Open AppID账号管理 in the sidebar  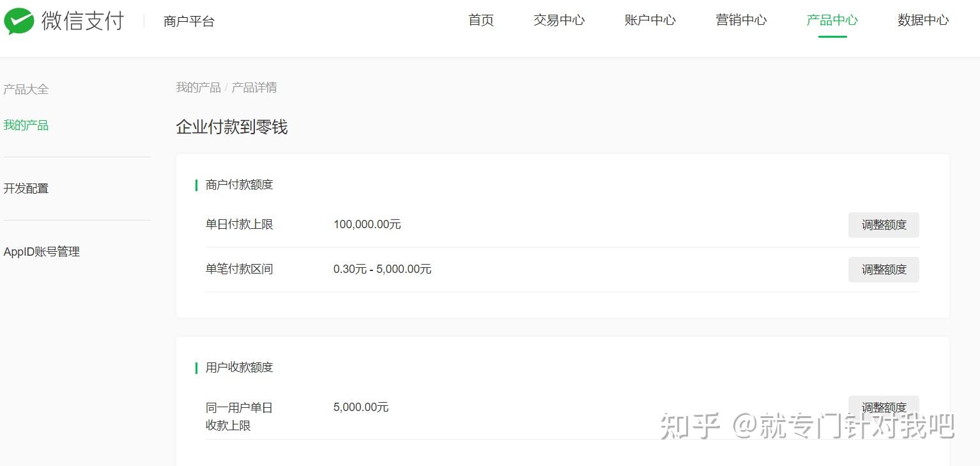pyautogui.click(x=42, y=252)
